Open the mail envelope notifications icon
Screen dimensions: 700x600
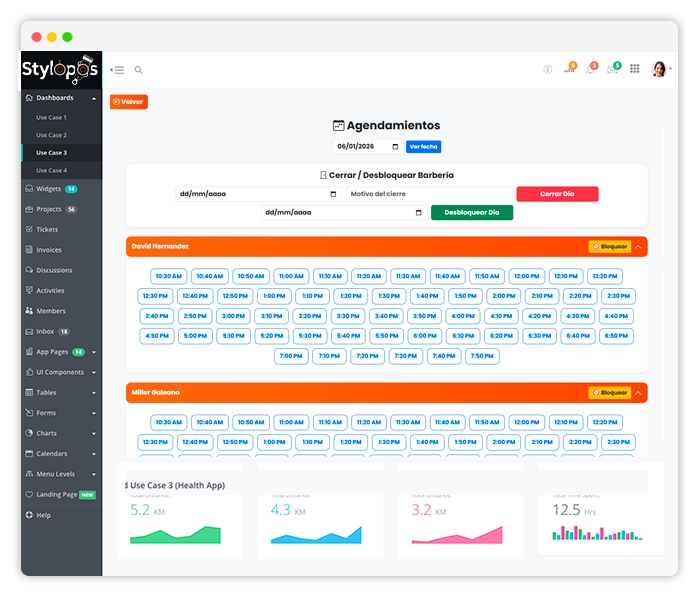coord(612,69)
